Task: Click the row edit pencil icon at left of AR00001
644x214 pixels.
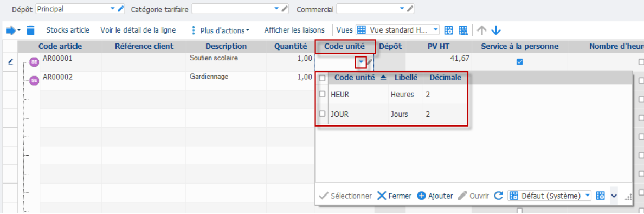Action: tap(11, 62)
